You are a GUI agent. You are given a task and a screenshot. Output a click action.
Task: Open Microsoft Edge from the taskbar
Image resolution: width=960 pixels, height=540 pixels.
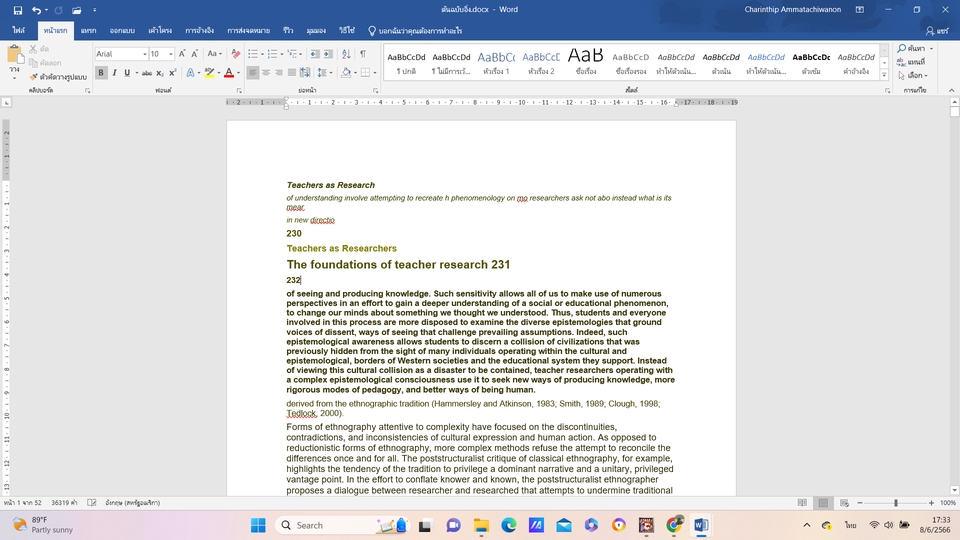click(509, 525)
